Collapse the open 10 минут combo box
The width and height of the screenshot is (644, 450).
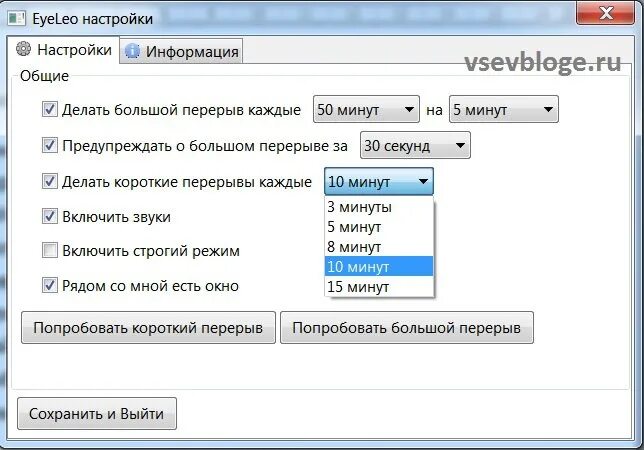[379, 181]
